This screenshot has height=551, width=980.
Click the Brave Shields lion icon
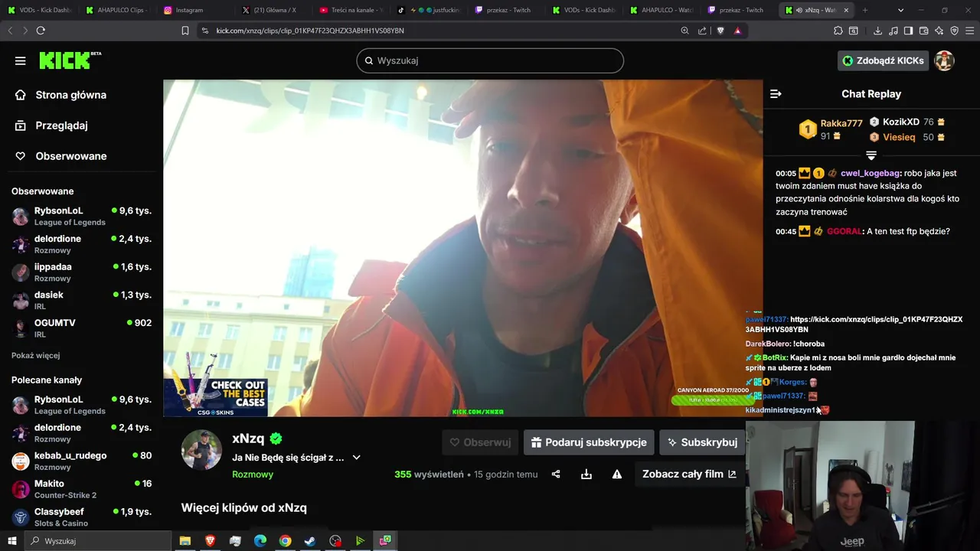coord(720,31)
